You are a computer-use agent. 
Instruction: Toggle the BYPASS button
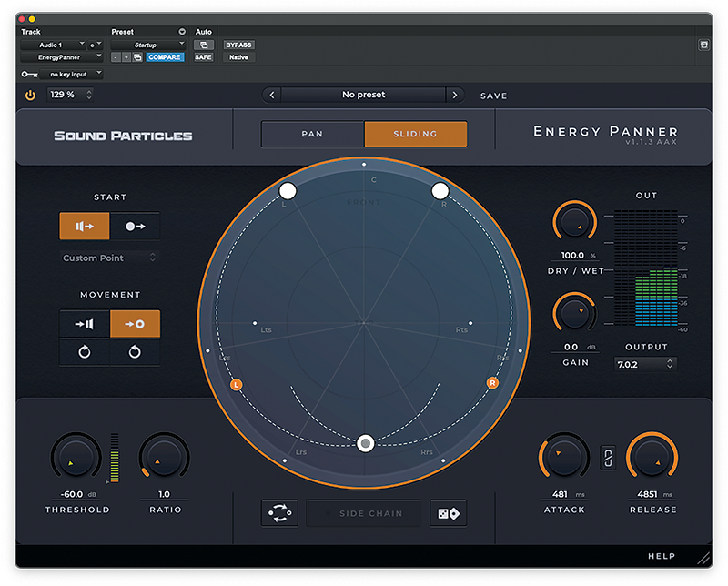click(x=238, y=45)
